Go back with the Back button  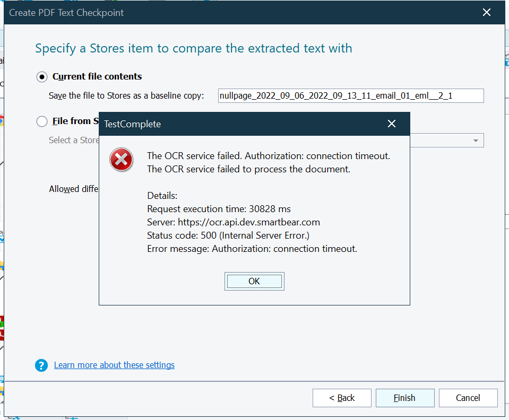342,398
